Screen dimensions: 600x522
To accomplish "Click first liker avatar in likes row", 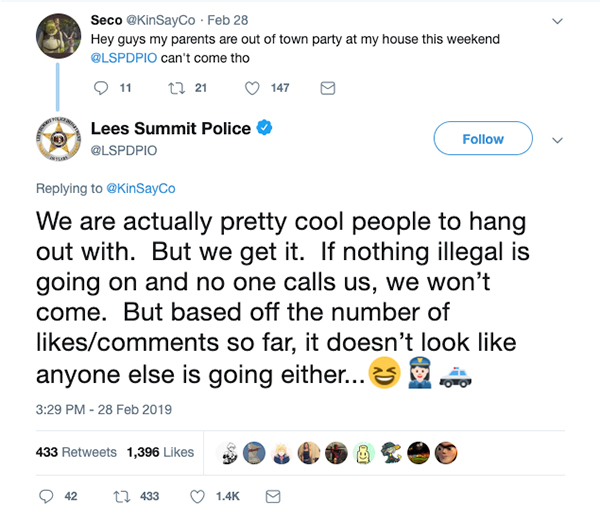I will [230, 452].
